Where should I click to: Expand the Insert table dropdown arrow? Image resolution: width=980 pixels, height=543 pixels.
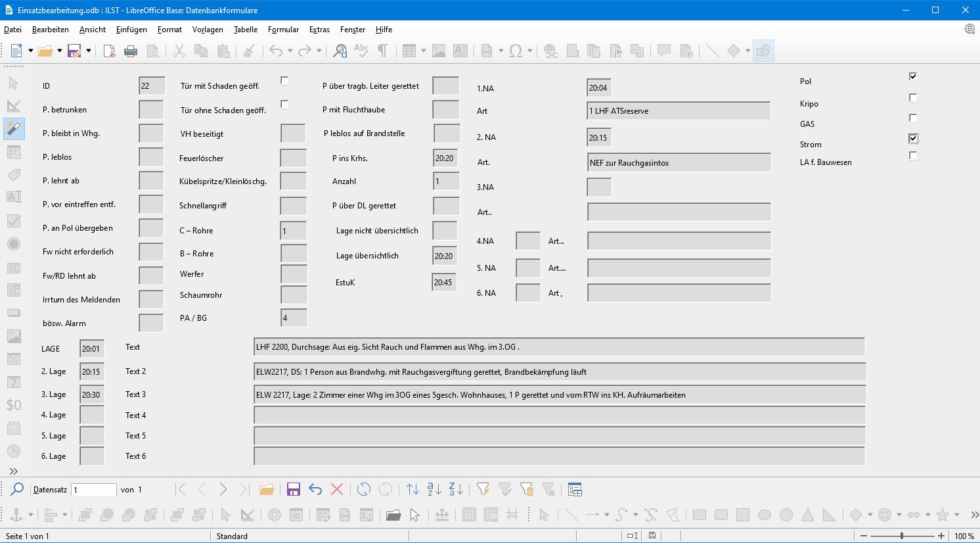pos(423,51)
